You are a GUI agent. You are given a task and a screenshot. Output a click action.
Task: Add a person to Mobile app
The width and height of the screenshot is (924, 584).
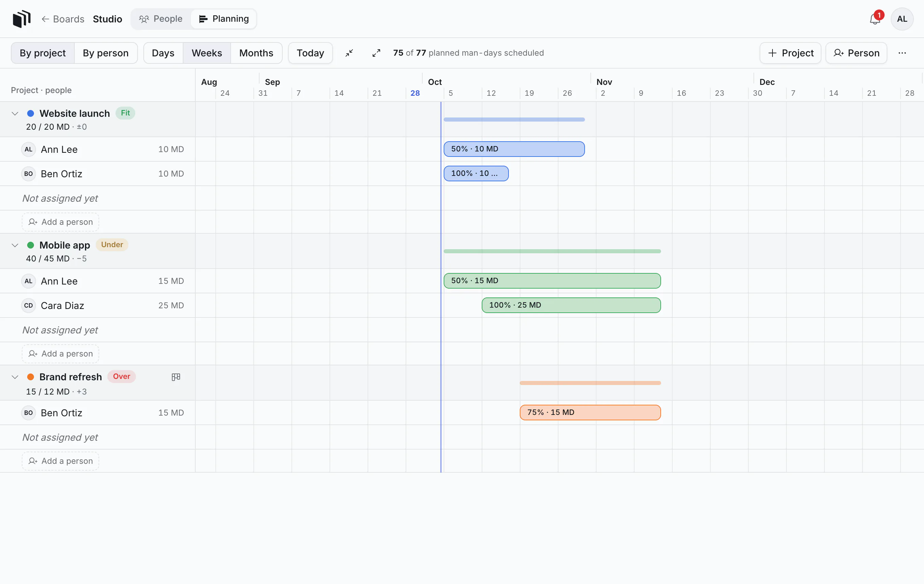pyautogui.click(x=60, y=354)
